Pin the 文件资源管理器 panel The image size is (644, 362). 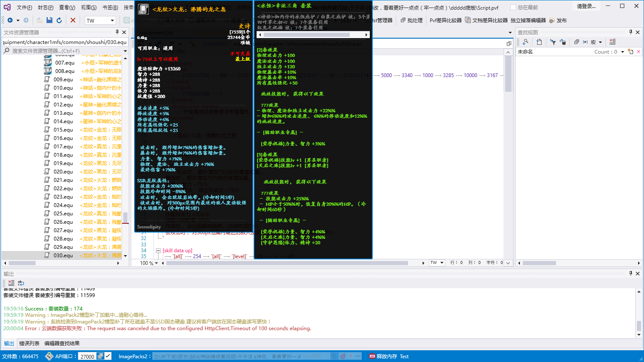(117, 32)
